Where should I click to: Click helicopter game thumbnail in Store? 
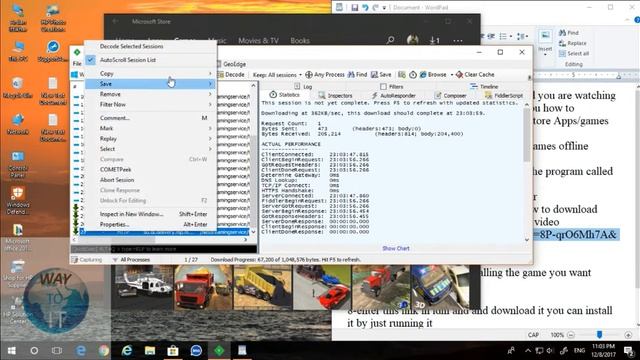[x=142, y=287]
